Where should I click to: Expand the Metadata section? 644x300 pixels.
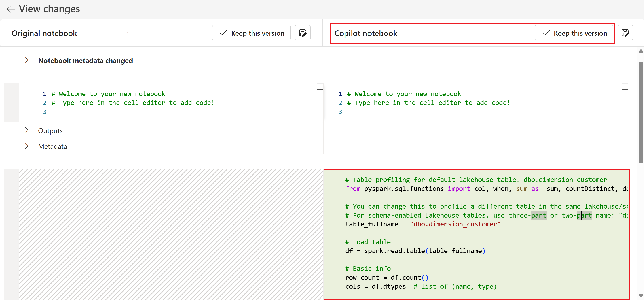pyautogui.click(x=27, y=146)
